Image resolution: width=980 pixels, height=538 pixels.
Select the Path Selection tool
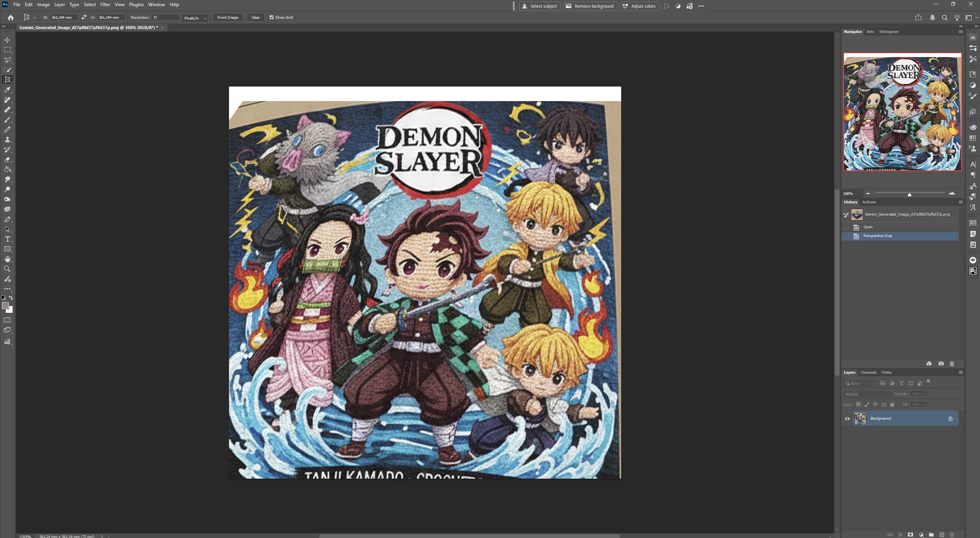[7, 229]
